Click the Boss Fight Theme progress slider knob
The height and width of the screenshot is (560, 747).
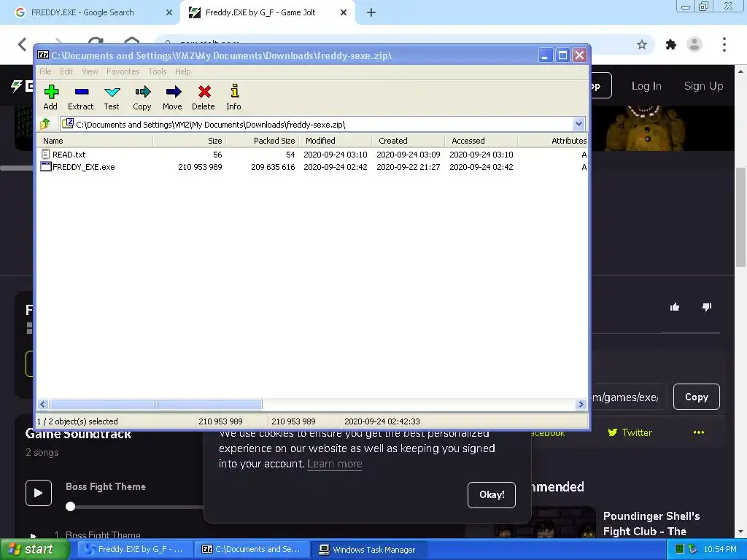pos(71,507)
